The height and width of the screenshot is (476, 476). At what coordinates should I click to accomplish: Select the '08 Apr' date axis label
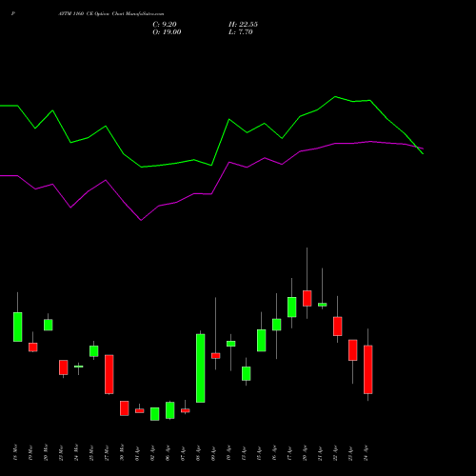point(198,453)
